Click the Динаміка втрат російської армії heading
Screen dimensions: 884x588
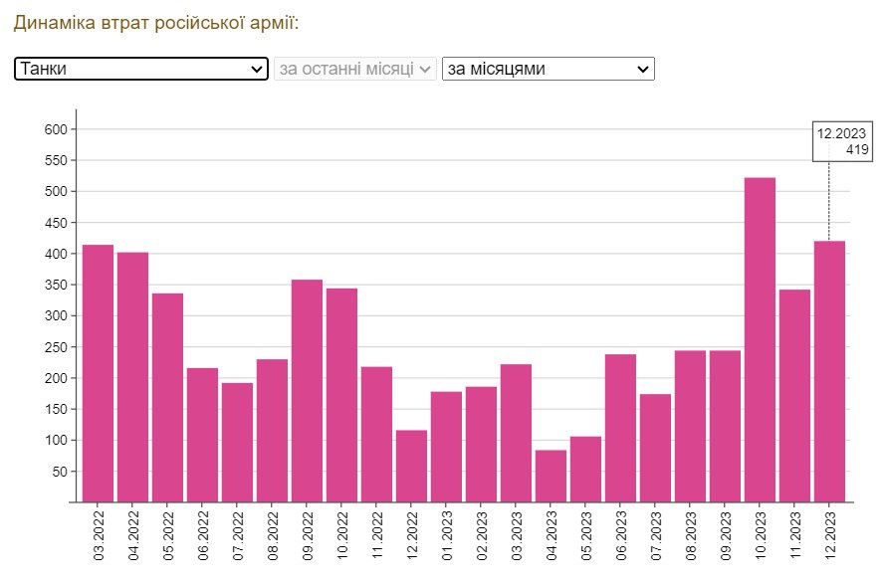[x=155, y=22]
